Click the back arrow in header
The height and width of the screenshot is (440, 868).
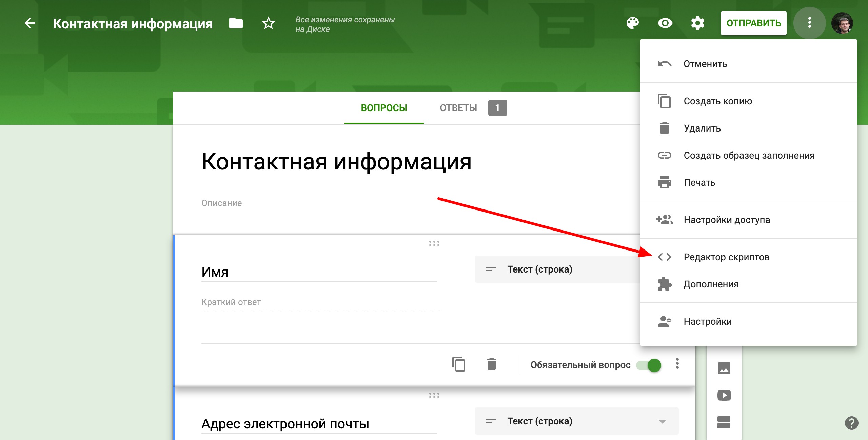pyautogui.click(x=30, y=23)
